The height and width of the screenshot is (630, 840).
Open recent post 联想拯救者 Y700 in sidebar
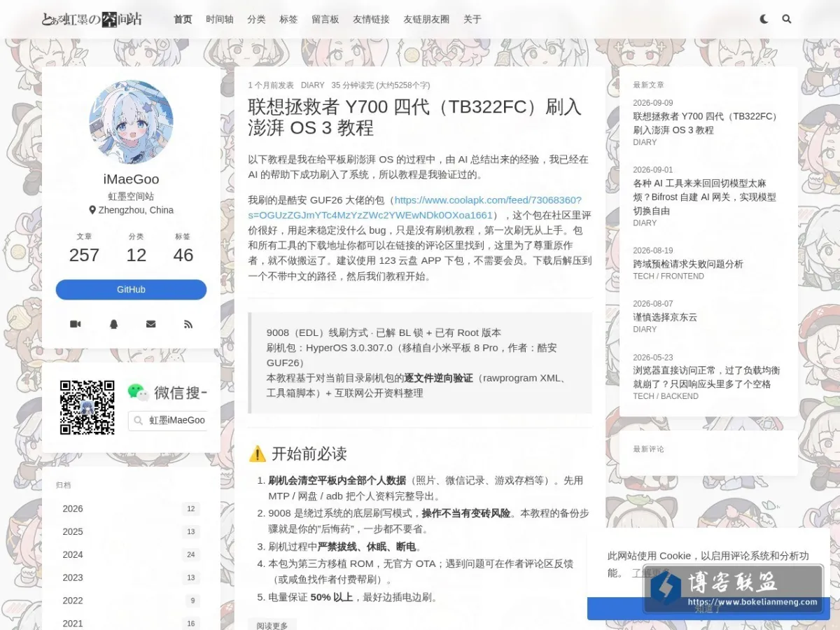706,123
